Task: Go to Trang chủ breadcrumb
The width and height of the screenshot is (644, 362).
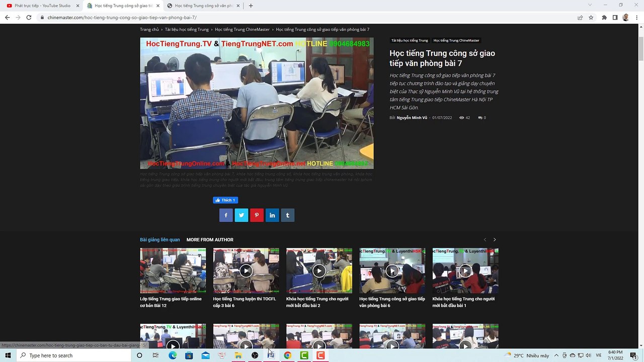Action: pyautogui.click(x=149, y=30)
